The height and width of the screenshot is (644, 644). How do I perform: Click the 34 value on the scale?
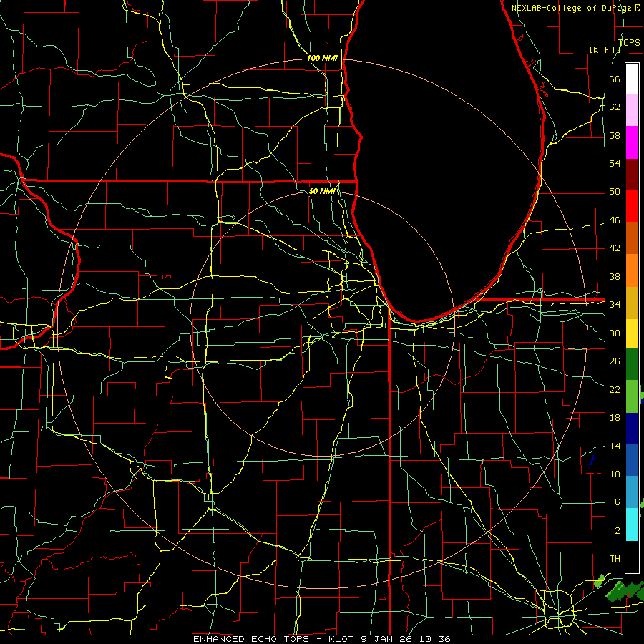(x=615, y=304)
